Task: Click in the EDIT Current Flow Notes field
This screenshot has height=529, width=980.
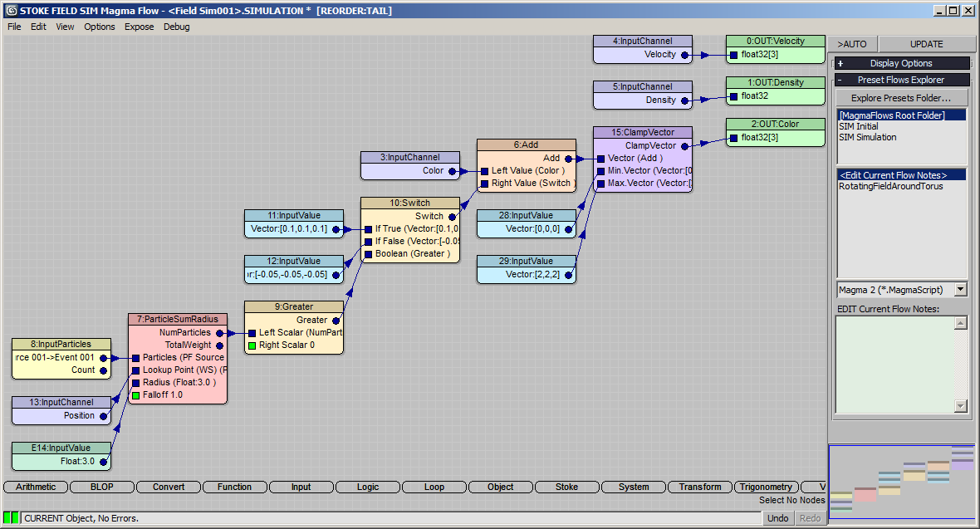Action: click(x=895, y=365)
